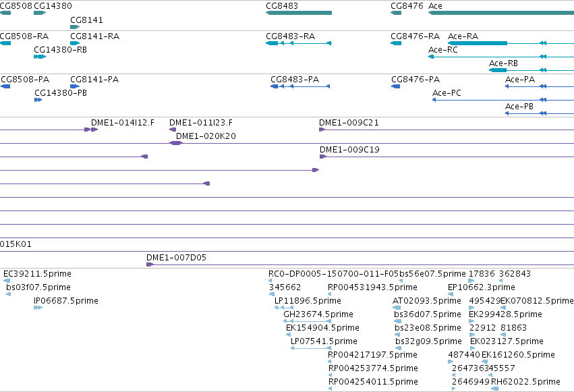Viewport: 574px width, 392px height.
Task: Select the EC39211.5prime EST marker
Action: (x=7, y=281)
